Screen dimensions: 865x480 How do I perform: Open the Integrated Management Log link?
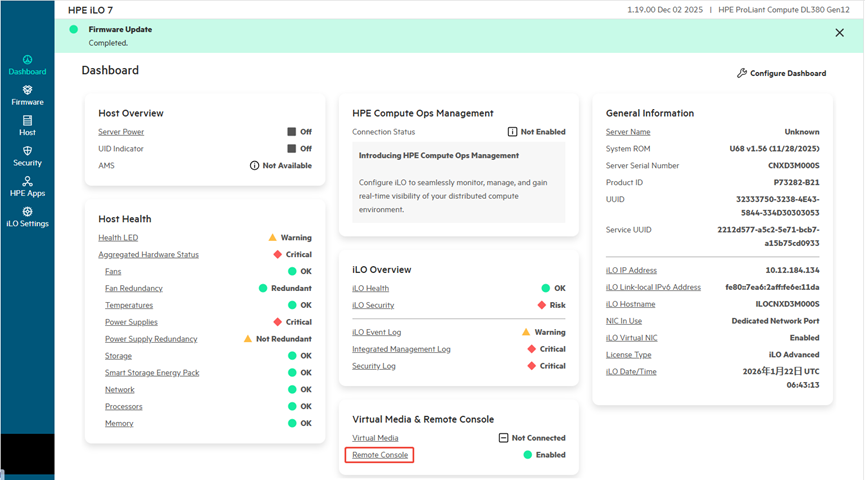point(401,349)
